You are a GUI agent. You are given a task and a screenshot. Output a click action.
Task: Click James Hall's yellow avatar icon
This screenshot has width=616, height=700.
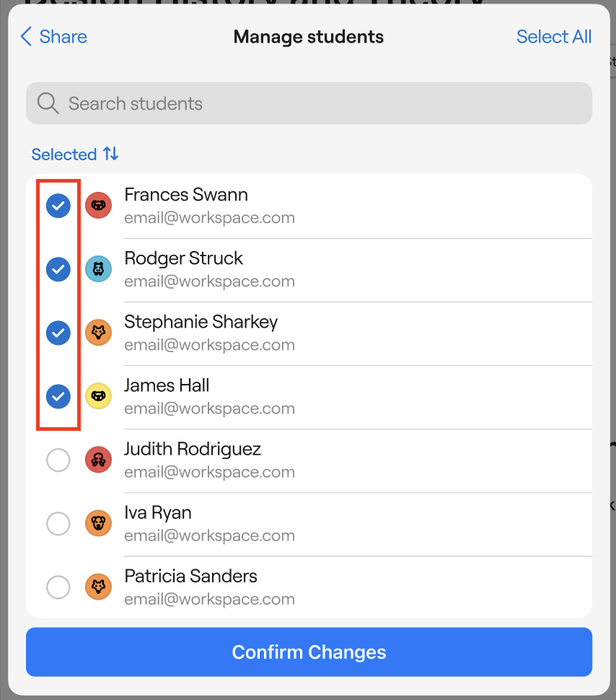tap(98, 396)
